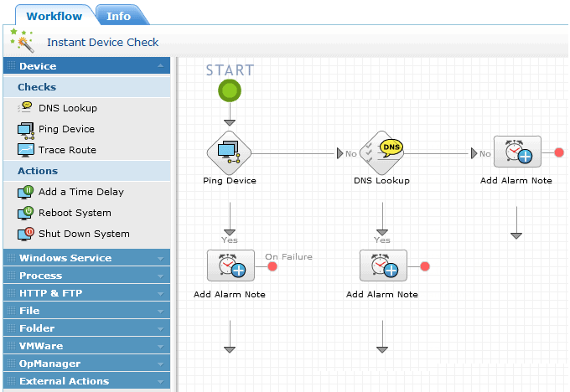Click the Yes arrow below Ping Device

coord(230,233)
